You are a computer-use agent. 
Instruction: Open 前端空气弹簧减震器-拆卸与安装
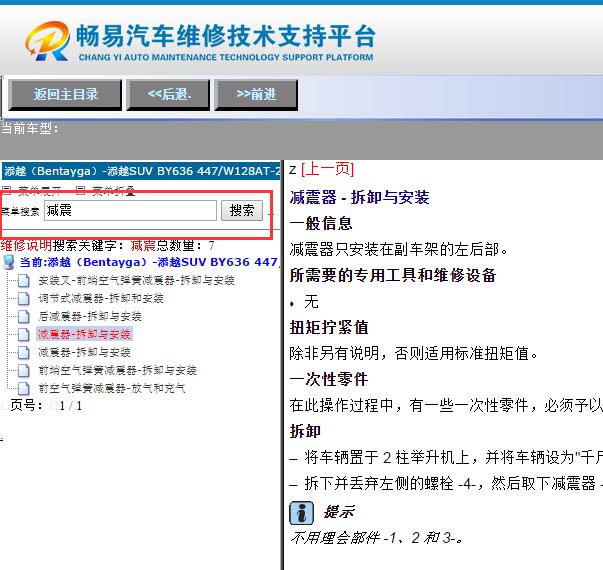pos(117,370)
